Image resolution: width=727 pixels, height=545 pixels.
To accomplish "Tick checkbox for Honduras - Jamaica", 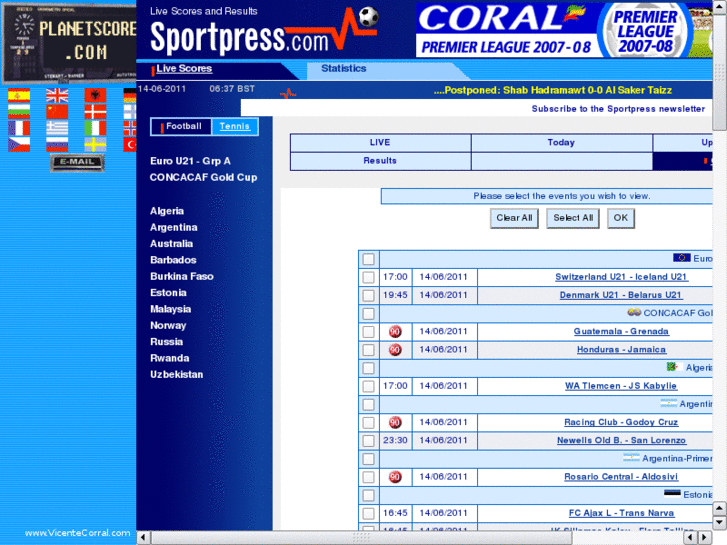I will point(369,350).
